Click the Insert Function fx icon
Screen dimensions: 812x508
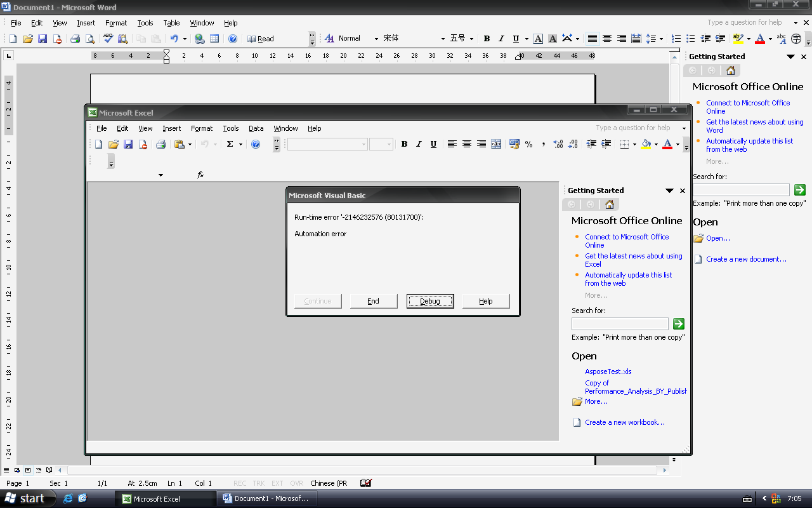pyautogui.click(x=200, y=175)
